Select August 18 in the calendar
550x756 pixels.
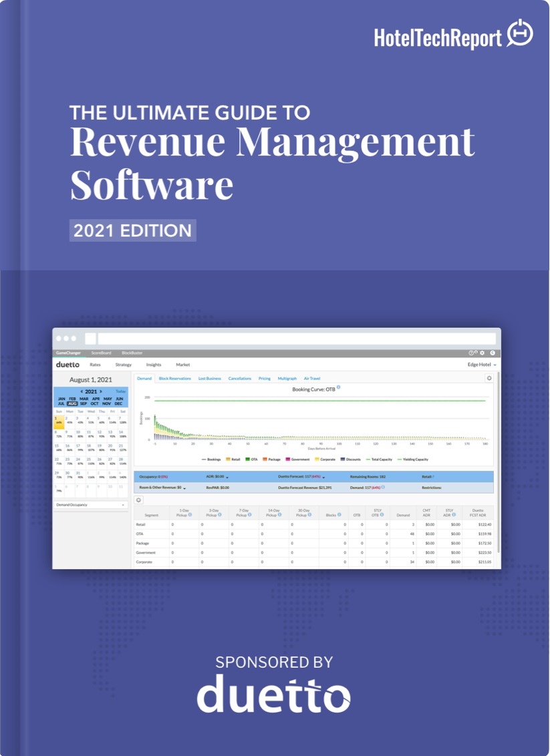click(91, 448)
